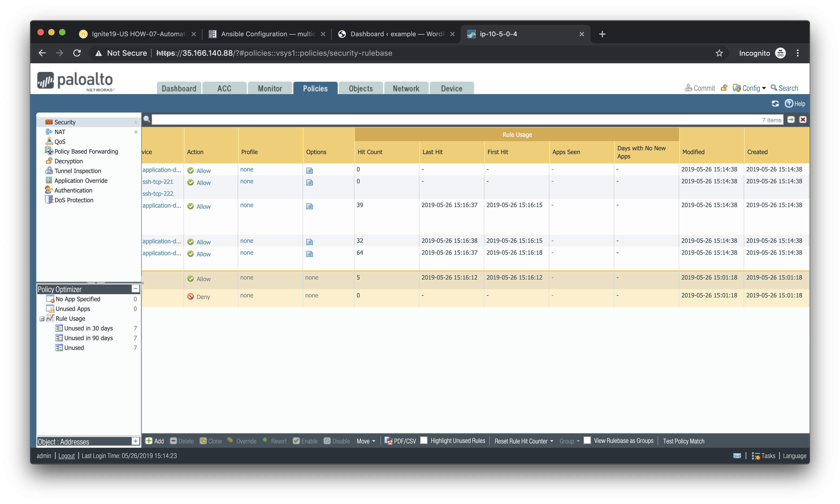Image resolution: width=840 pixels, height=504 pixels.
Task: Click the filter search magnifier icon
Action: [147, 119]
